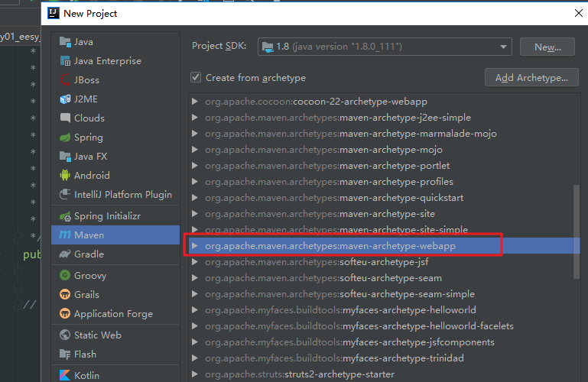Viewport: 588px width, 382px height.
Task: Expand myfaces-archetype-helloworld node
Action: pyautogui.click(x=195, y=310)
